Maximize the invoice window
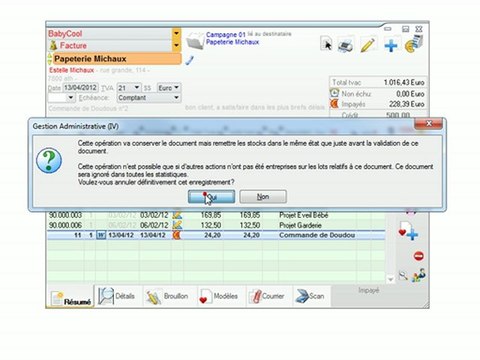 tap(405, 29)
